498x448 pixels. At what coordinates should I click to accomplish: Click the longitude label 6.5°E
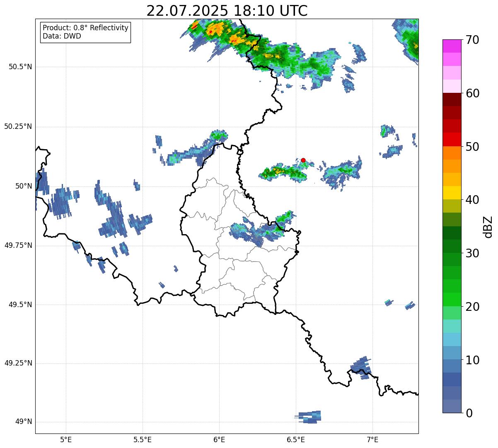coord(296,439)
